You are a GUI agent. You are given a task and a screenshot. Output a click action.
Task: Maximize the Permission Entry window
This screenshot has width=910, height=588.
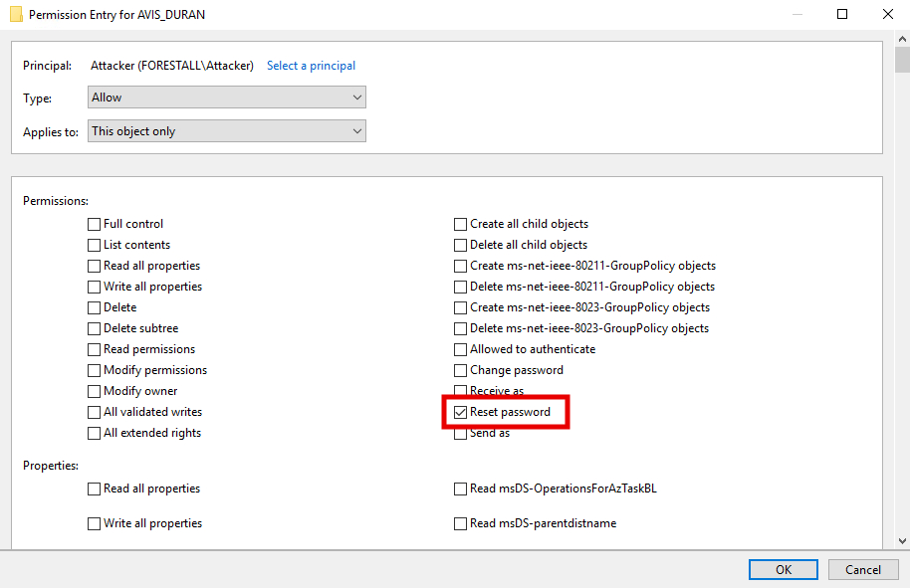(x=842, y=15)
